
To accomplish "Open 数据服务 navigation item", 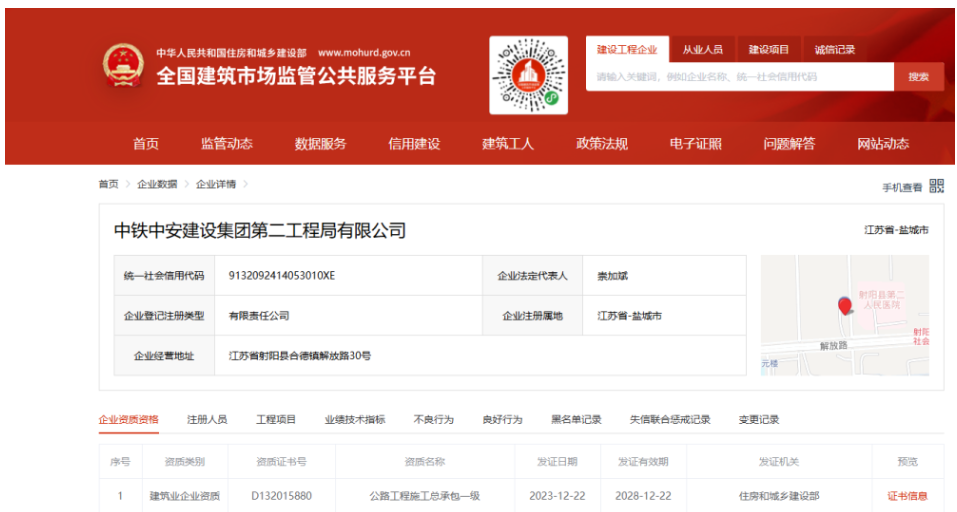I will [320, 143].
